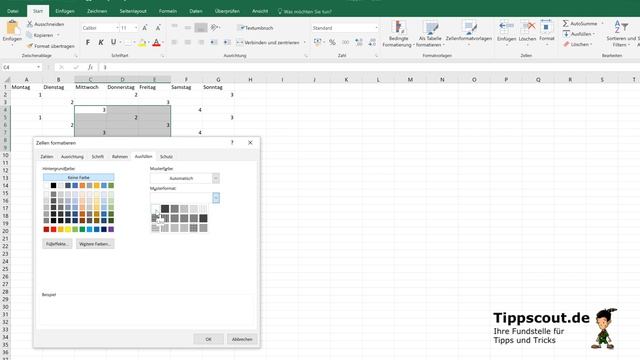640x360 pixels.
Task: Open Zellenformatvorlagen gallery
Action: click(x=469, y=32)
